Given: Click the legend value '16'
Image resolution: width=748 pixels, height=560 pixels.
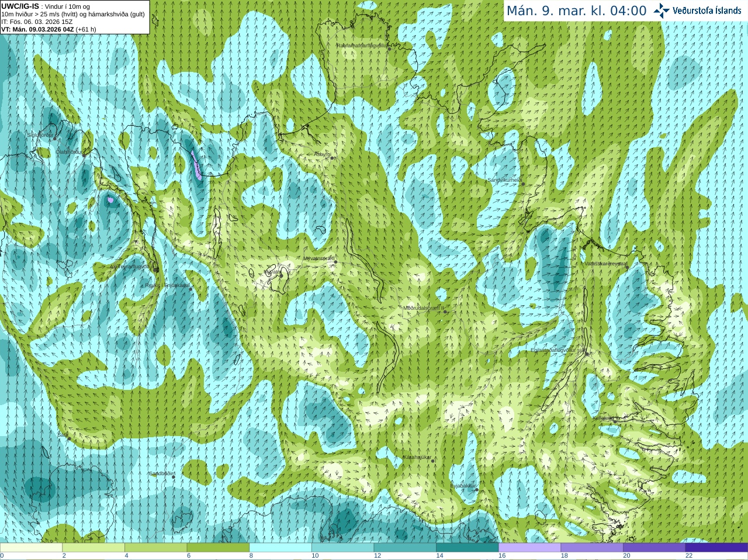Looking at the screenshot, I should pos(502,556).
